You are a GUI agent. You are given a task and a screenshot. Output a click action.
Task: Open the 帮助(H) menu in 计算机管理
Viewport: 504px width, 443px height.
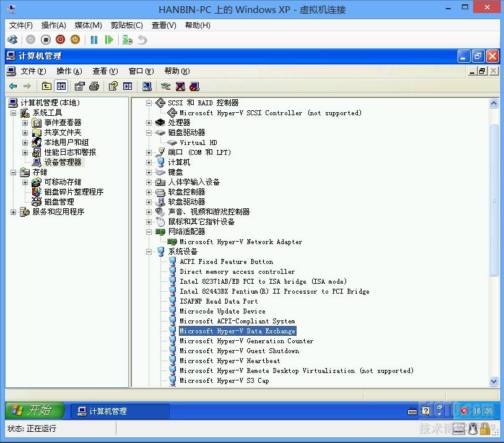click(177, 71)
